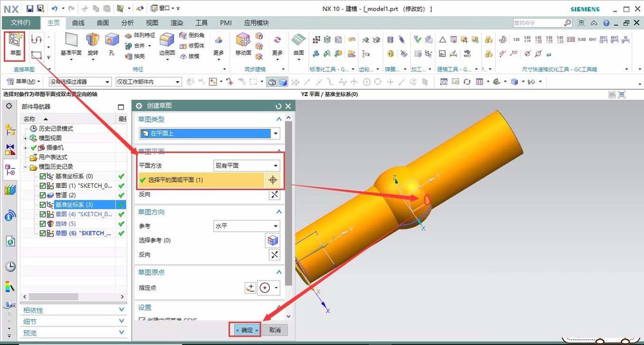Open the 菜单(M) menu button
Viewport: 644px width, 345px height.
pos(24,82)
